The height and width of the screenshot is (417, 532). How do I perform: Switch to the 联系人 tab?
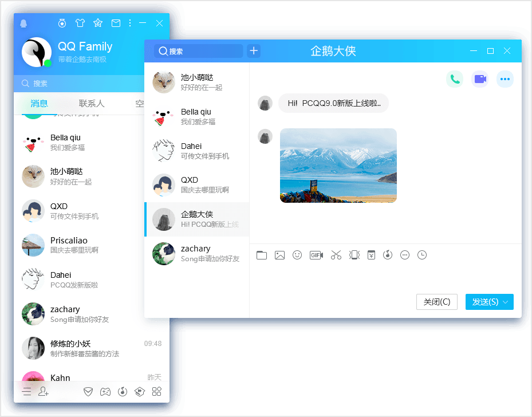pos(92,104)
